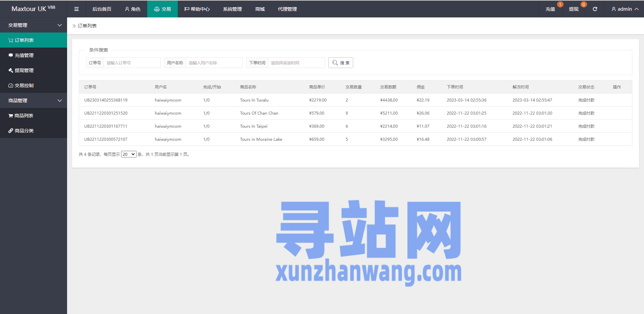Click the 交易状态 column header

pos(586,87)
